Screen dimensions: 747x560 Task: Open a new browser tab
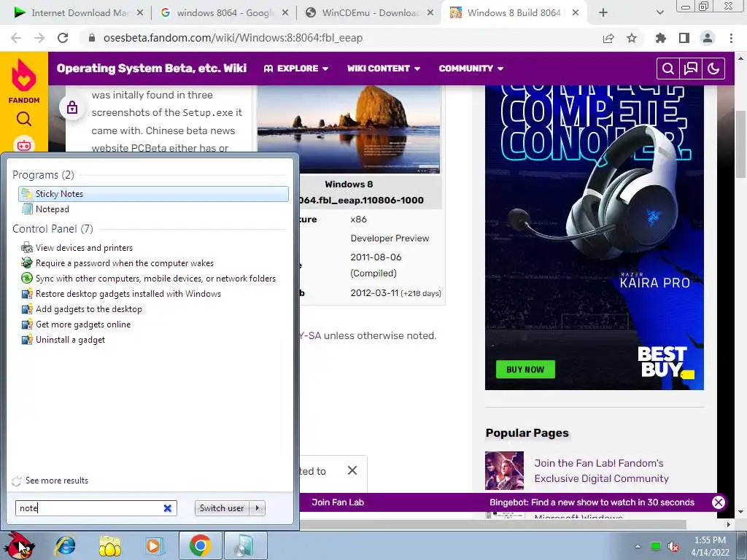click(x=603, y=13)
